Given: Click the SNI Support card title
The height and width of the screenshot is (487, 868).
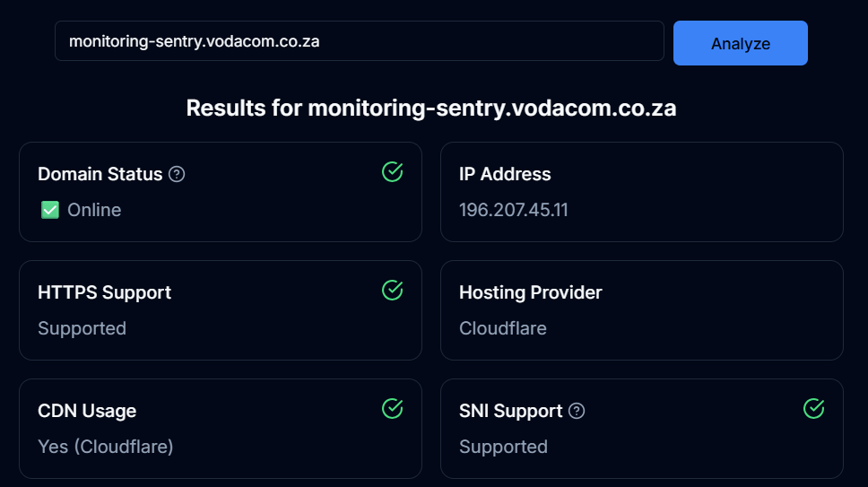Looking at the screenshot, I should coord(510,411).
